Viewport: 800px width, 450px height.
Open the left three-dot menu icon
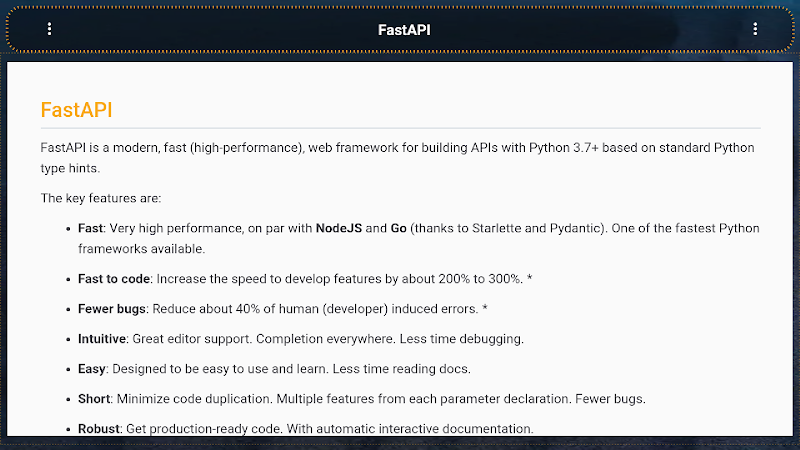click(x=49, y=29)
